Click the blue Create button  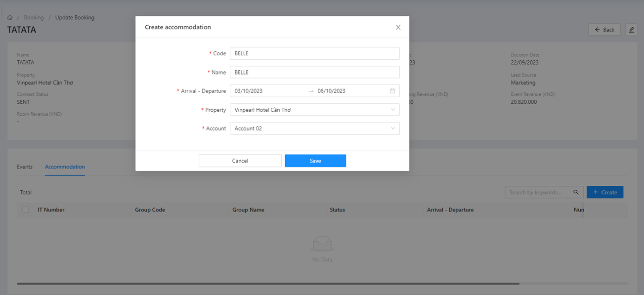(x=604, y=192)
